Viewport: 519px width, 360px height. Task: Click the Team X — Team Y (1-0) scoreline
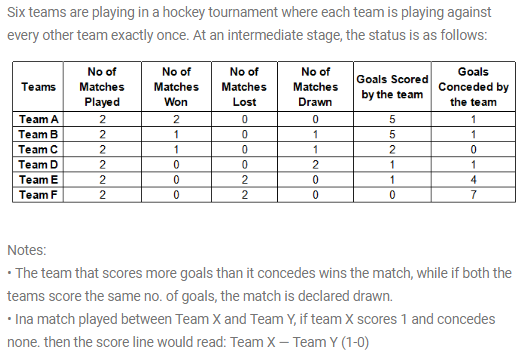click(300, 342)
